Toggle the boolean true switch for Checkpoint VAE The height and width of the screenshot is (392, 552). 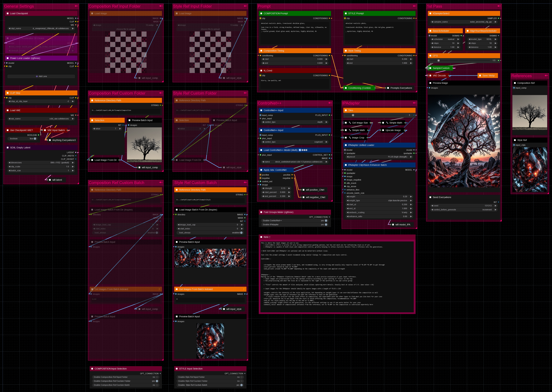coord(35,139)
